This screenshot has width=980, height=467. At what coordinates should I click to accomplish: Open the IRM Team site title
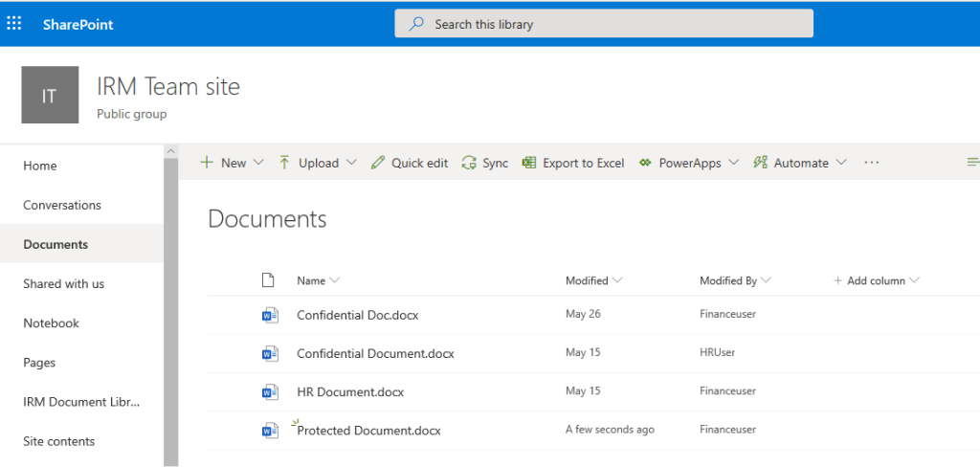168,86
